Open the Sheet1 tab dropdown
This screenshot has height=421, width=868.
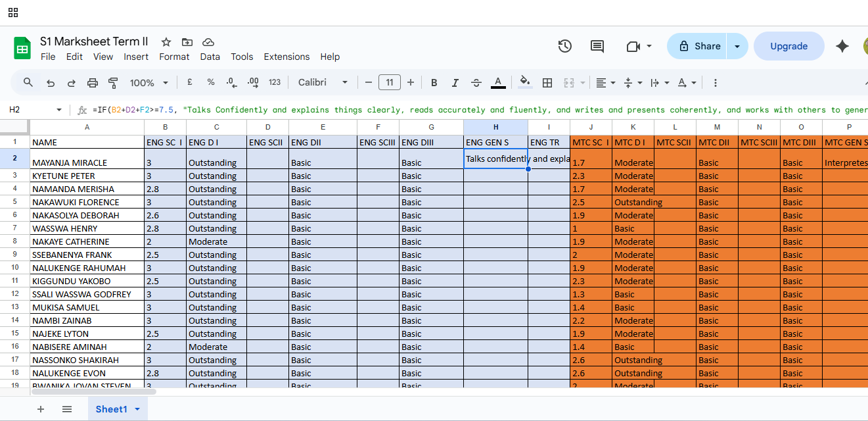(137, 409)
